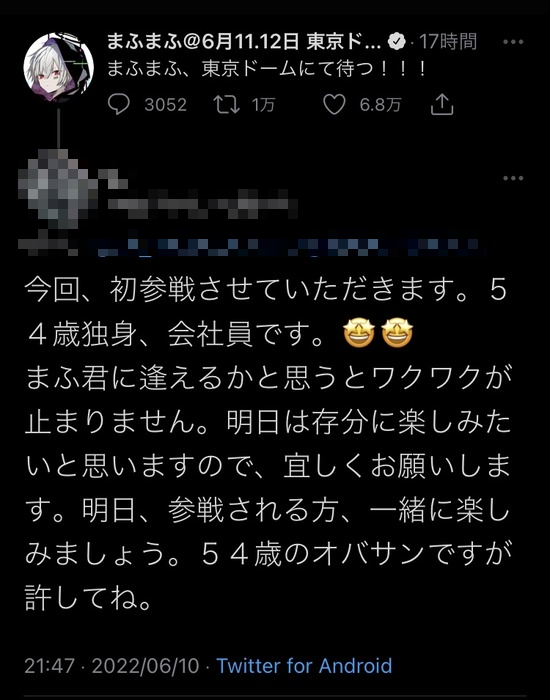Screen dimensions: 550x700
Task: Click the Twitter for Android link
Action: coord(304,666)
